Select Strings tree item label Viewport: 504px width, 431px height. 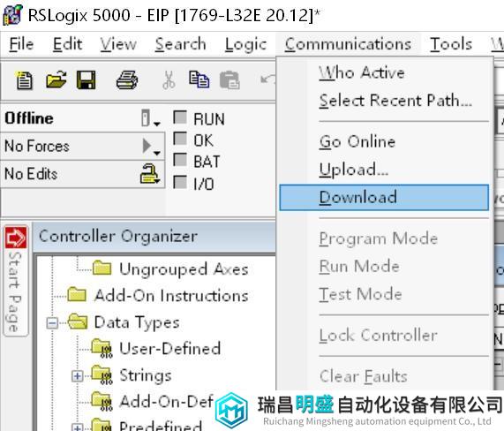(x=146, y=376)
